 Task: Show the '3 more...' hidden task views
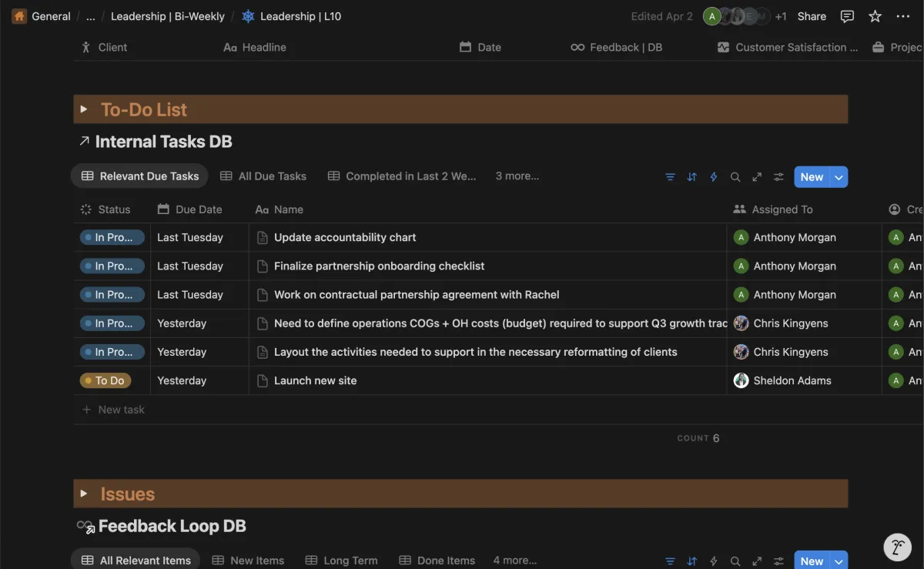517,176
